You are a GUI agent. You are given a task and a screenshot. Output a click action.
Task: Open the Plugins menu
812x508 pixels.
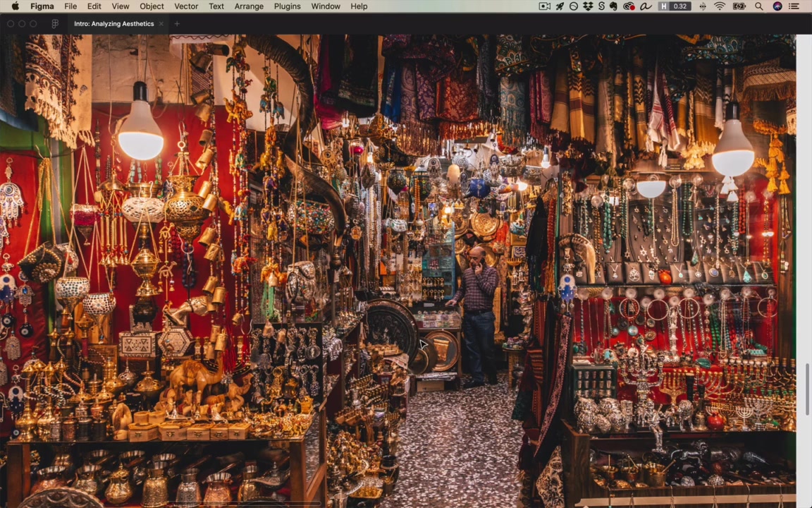[287, 6]
